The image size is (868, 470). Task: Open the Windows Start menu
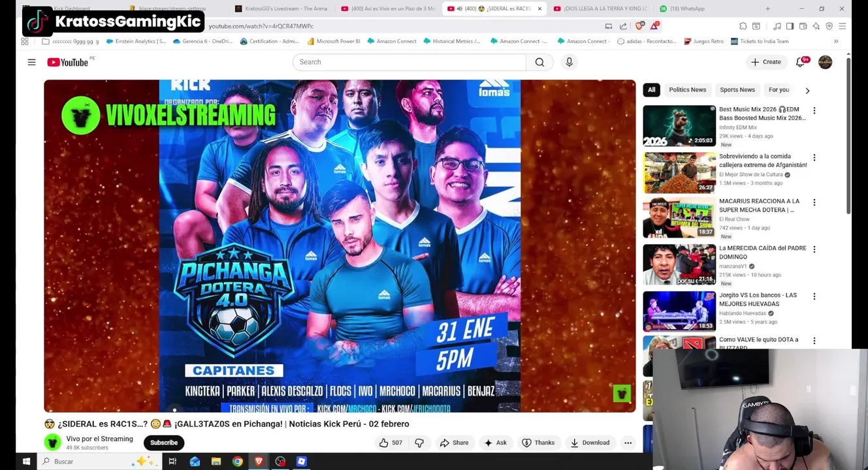click(x=26, y=462)
